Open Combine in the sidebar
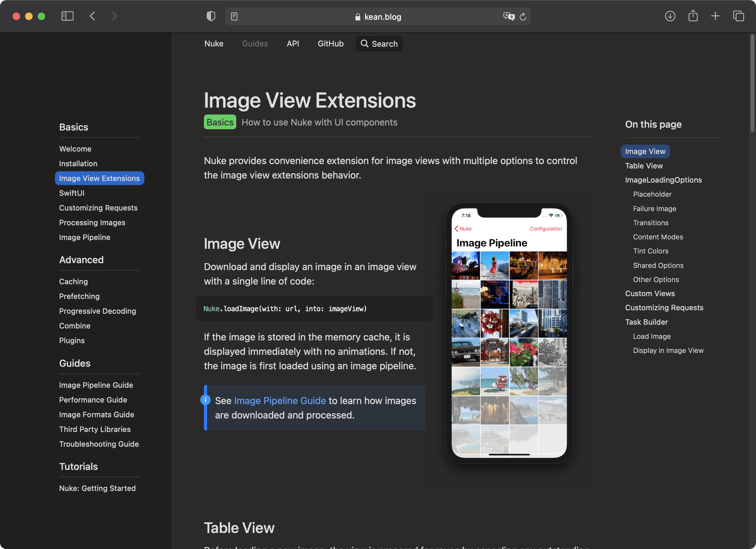 pyautogui.click(x=75, y=326)
